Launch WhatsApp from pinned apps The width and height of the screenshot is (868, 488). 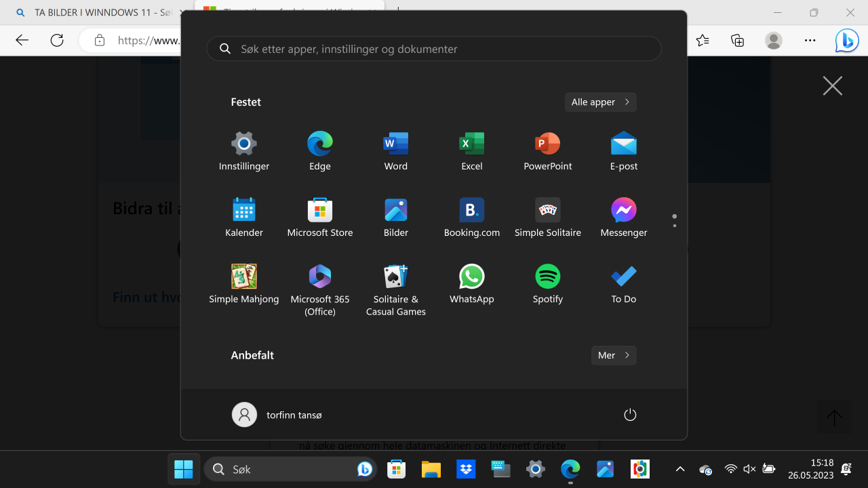tap(472, 284)
